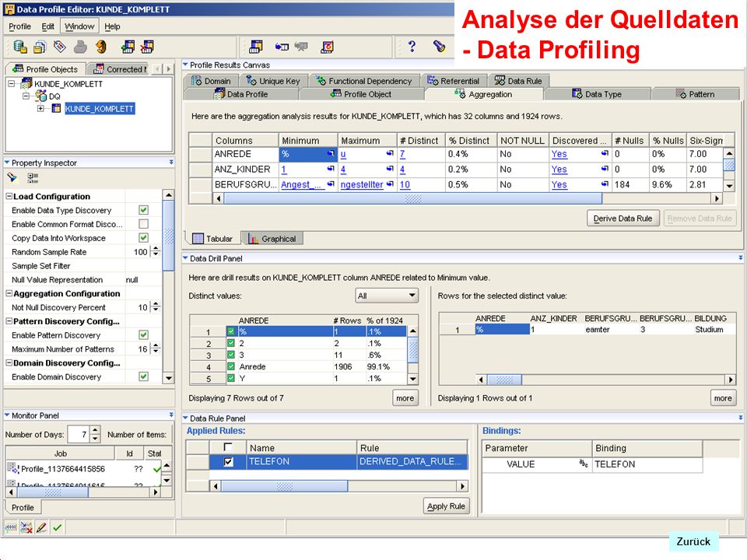The height and width of the screenshot is (560, 747).
Task: Uncheck the TELEFON applied rule checkbox
Action: (x=228, y=461)
